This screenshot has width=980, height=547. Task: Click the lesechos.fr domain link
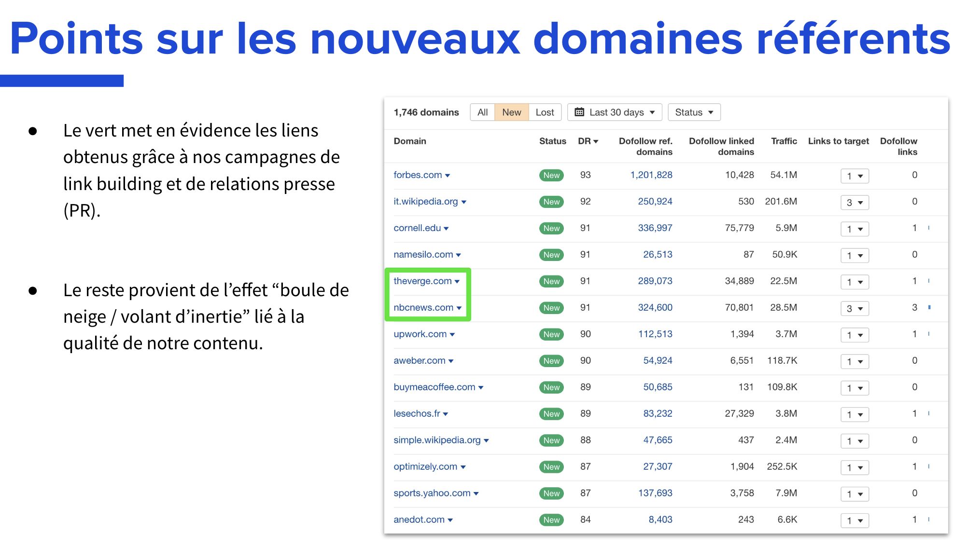click(x=417, y=413)
